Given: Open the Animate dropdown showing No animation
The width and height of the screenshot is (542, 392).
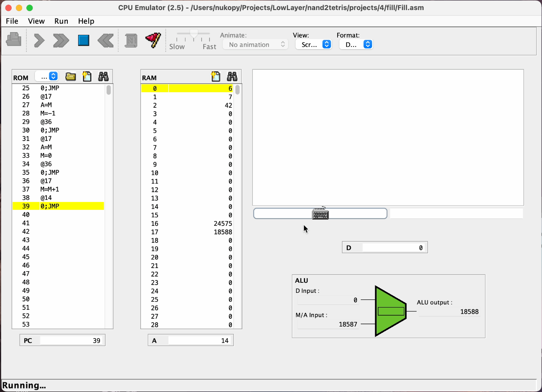Looking at the screenshot, I should point(256,45).
